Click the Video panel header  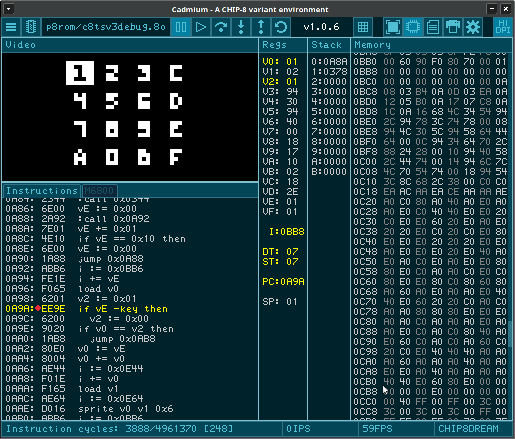(x=130, y=45)
